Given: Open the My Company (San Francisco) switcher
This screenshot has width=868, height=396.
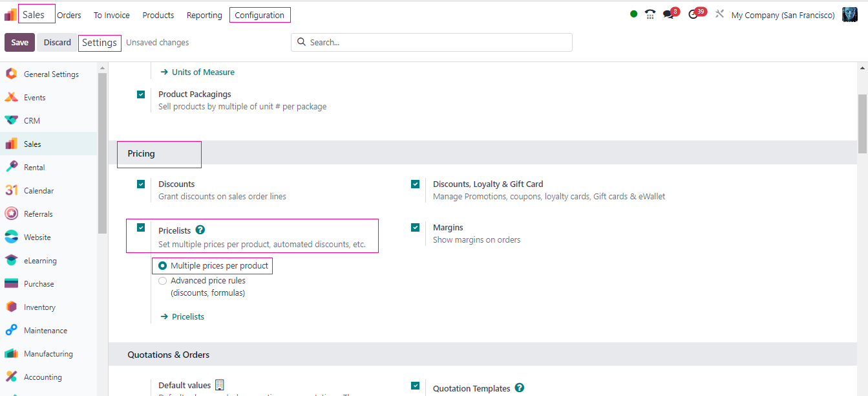Looking at the screenshot, I should pyautogui.click(x=783, y=15).
